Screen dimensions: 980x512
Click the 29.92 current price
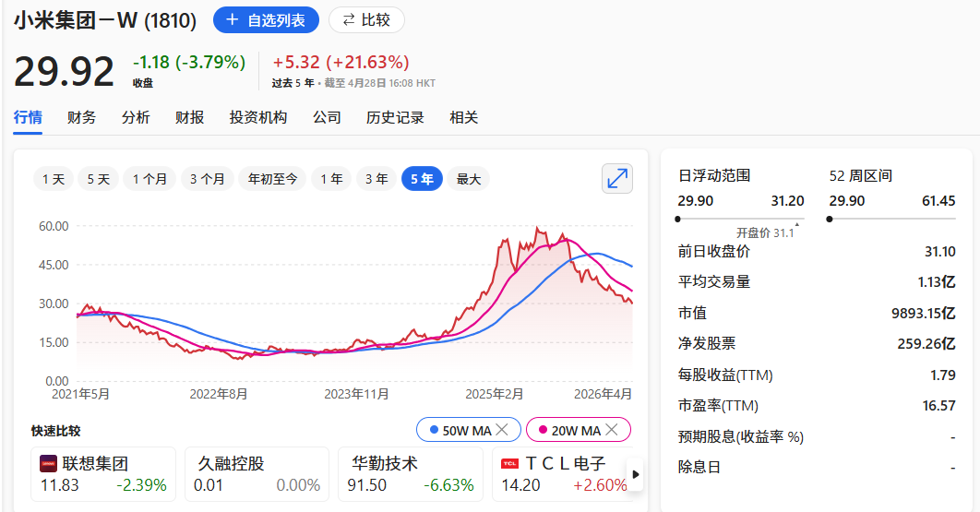click(64, 71)
